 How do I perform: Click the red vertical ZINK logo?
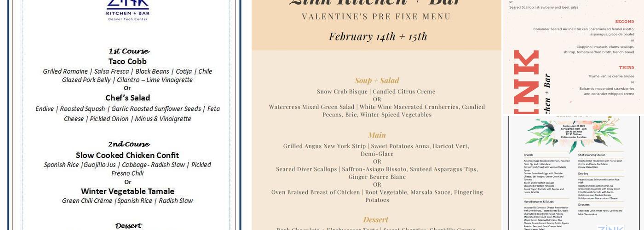point(527,82)
